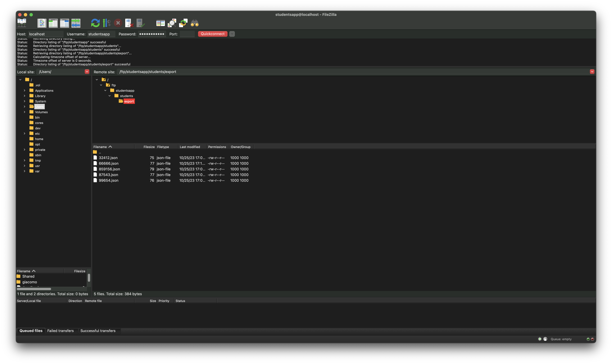Collapse the remote students folder
Screen dimensions: 612x364
coord(110,96)
